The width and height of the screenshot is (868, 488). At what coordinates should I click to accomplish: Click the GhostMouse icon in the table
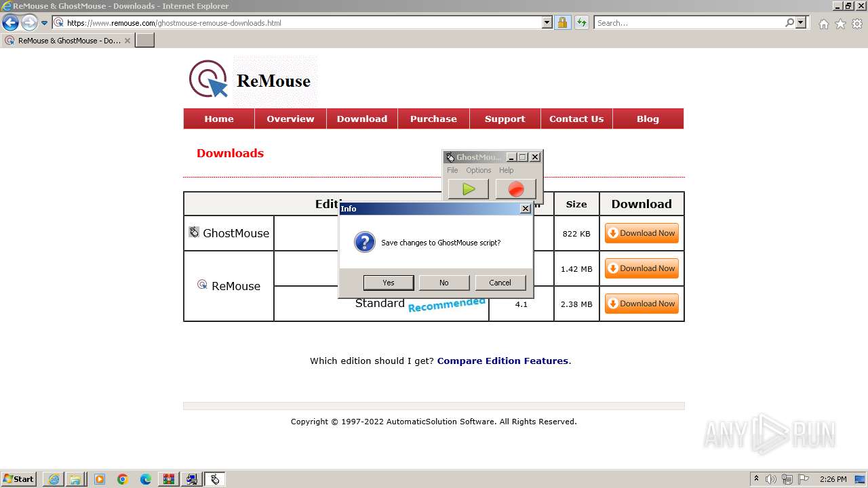click(194, 232)
